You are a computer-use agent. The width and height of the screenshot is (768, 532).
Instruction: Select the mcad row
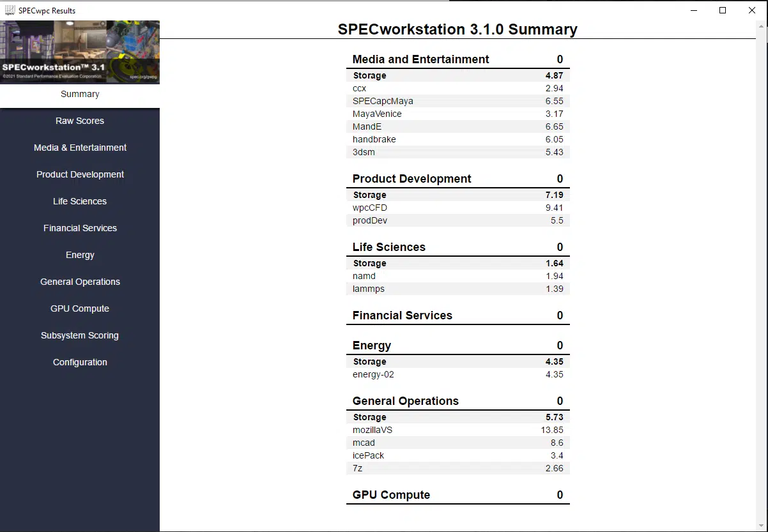click(x=458, y=443)
